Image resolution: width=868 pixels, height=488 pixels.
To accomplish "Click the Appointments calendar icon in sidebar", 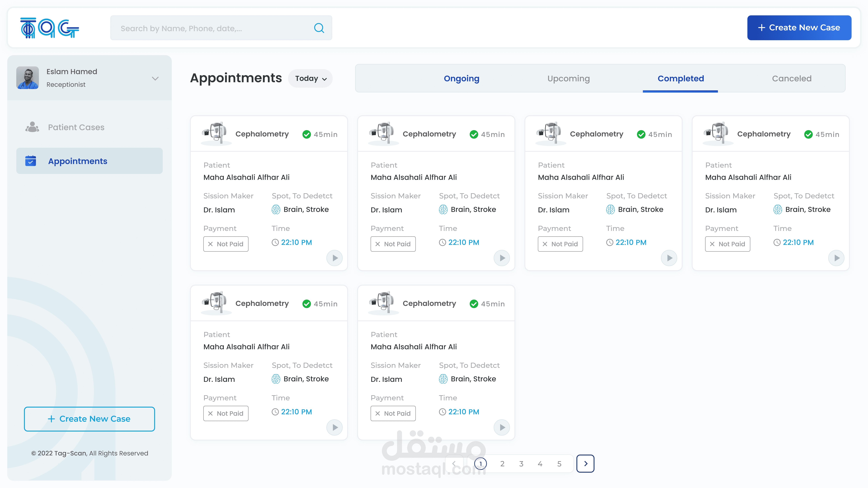I will pos(31,161).
